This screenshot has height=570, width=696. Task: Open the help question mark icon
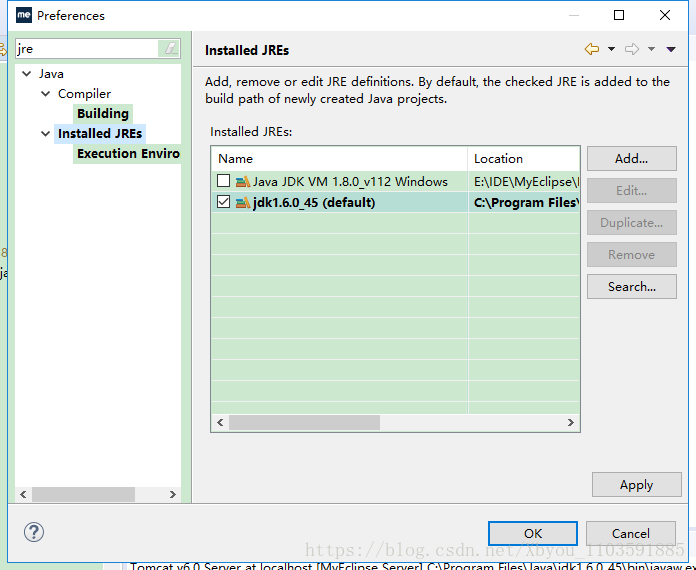[34, 532]
